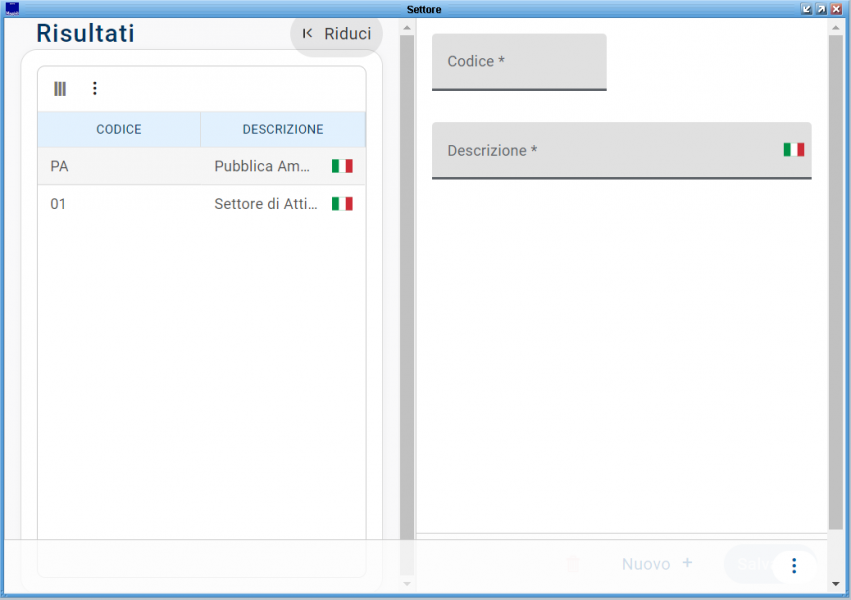This screenshot has height=600, width=851.
Task: Select the row with code PA
Action: (201, 166)
